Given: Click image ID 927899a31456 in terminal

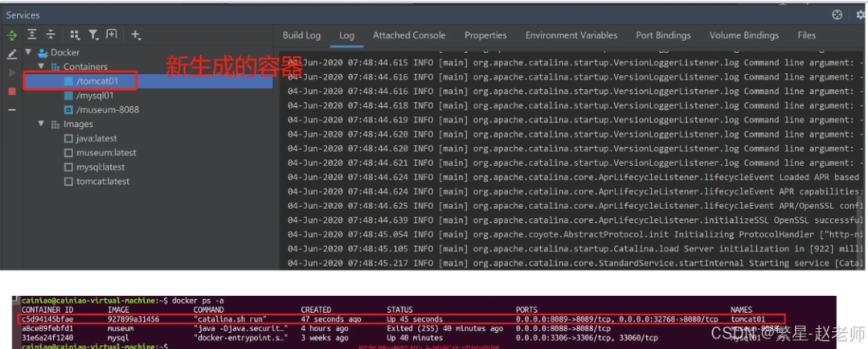Looking at the screenshot, I should pyautogui.click(x=133, y=319).
